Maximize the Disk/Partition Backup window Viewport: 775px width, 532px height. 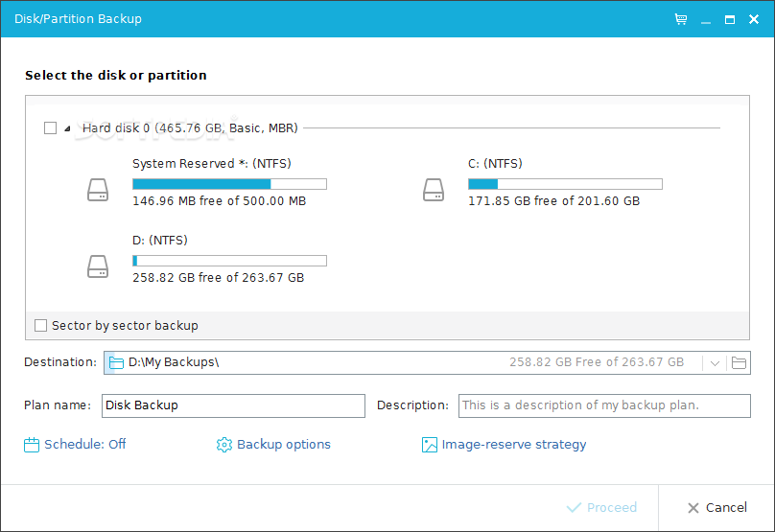point(730,20)
